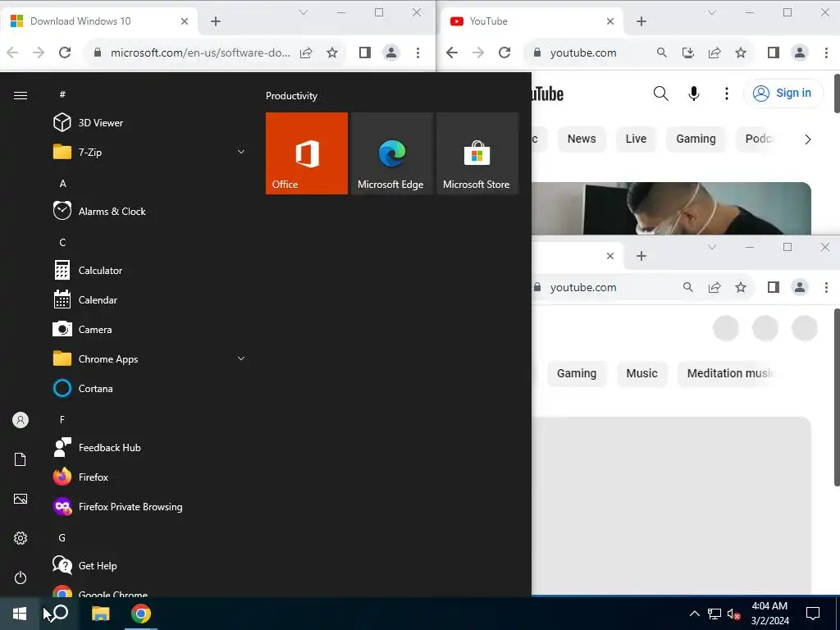Open a new tab in top YouTube window

(641, 21)
